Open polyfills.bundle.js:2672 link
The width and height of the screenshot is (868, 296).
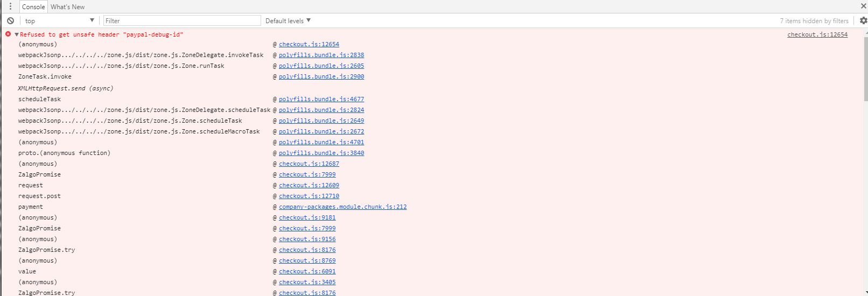(321, 131)
